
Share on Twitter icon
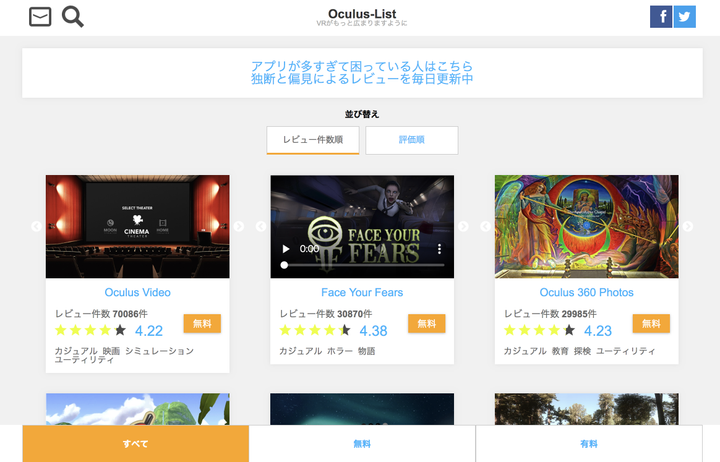click(685, 17)
